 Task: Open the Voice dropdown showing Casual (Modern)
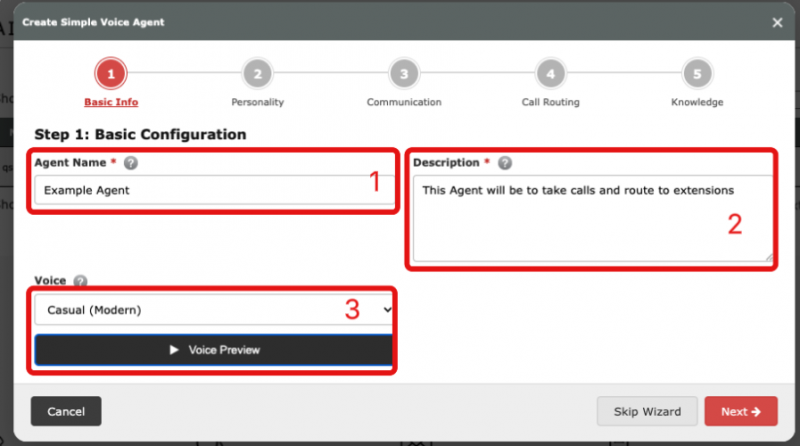click(214, 310)
